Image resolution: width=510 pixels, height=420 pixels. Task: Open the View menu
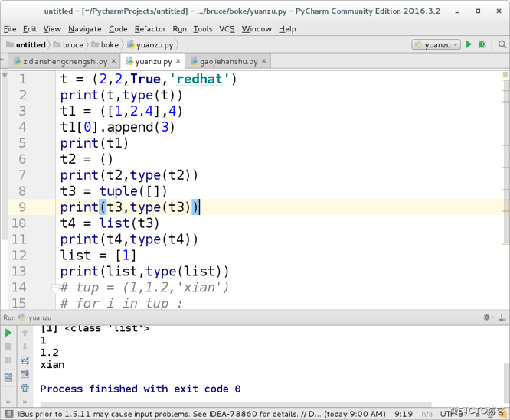52,29
